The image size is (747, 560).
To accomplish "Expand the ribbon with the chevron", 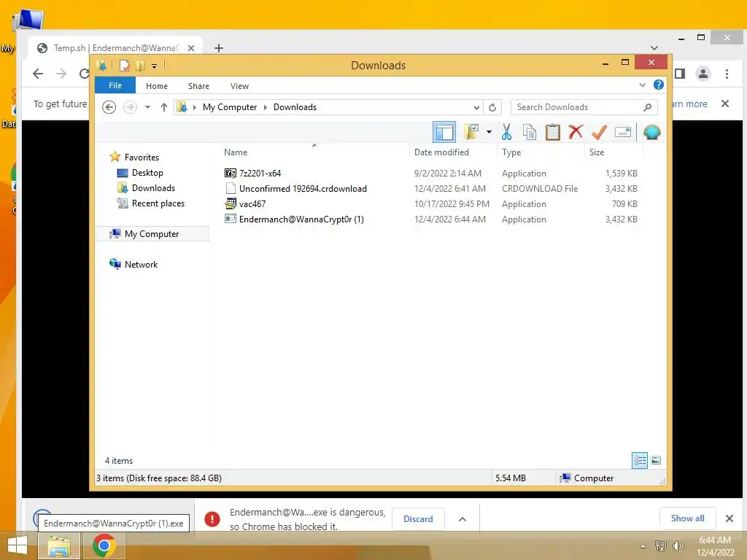I will (x=642, y=85).
